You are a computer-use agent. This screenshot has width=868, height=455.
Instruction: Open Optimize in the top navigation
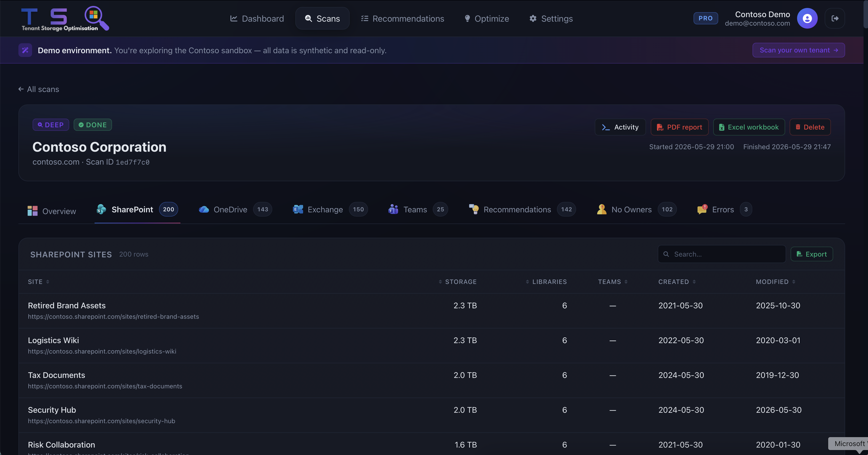487,18
